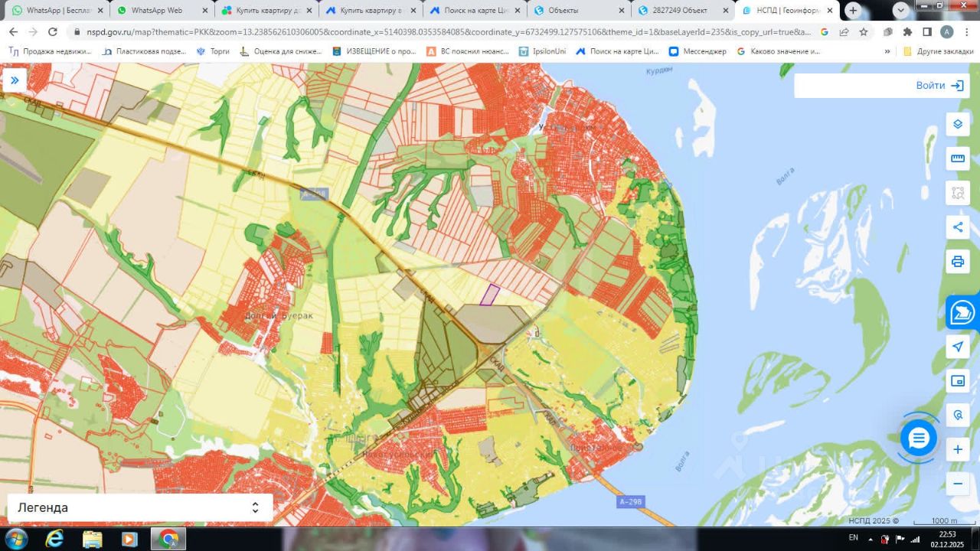Open the map layers panel icon
The width and height of the screenshot is (980, 551).
pos(957,124)
